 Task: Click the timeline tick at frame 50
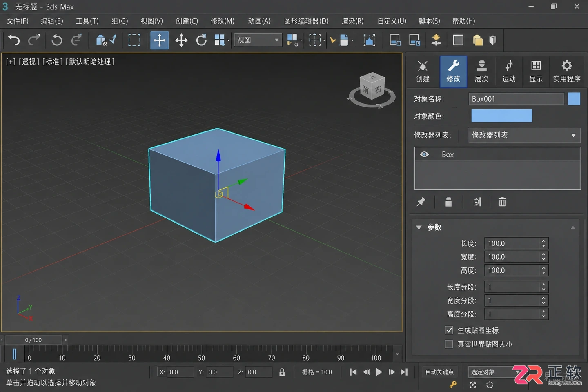point(202,354)
